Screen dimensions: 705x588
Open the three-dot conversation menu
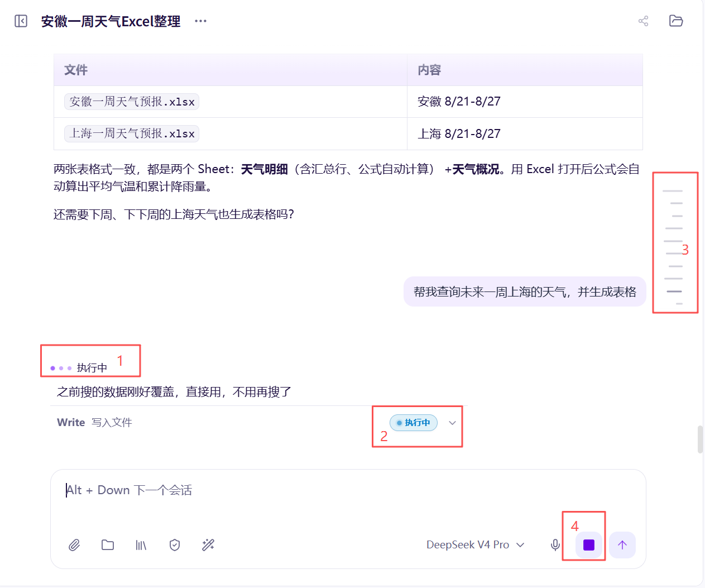coord(200,21)
